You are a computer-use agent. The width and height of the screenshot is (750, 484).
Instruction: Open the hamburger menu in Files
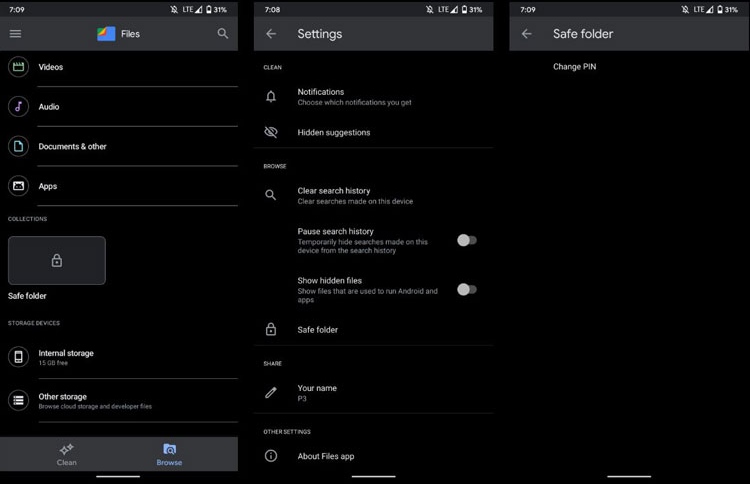15,34
